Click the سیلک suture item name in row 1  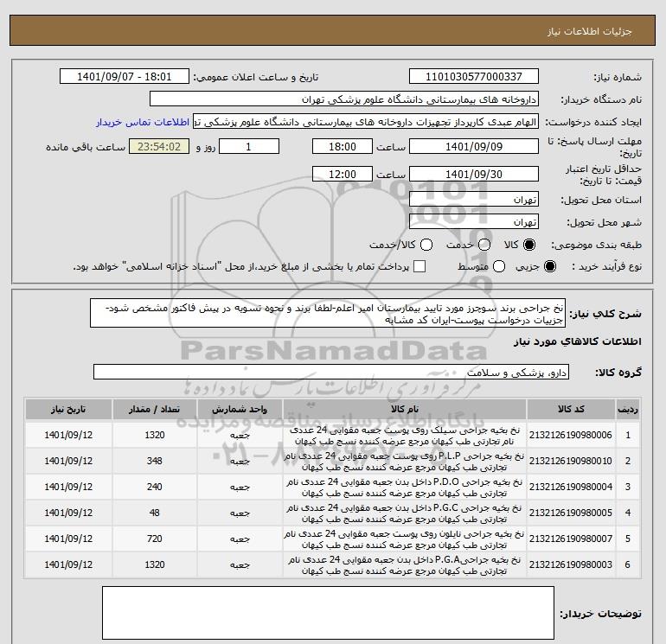[x=405, y=436]
